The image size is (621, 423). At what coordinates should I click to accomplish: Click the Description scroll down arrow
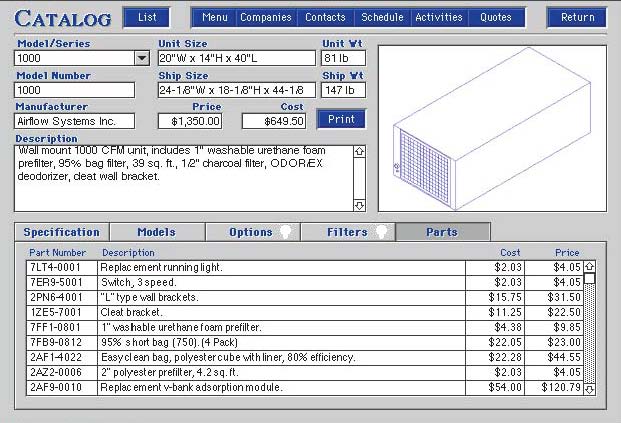click(359, 206)
